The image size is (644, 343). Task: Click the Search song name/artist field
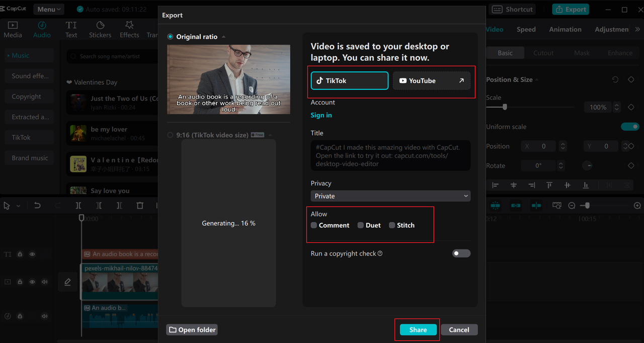(113, 56)
